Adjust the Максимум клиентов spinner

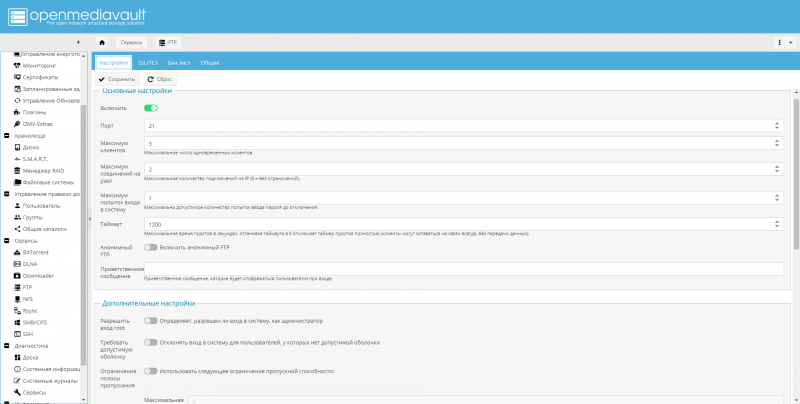tap(777, 143)
